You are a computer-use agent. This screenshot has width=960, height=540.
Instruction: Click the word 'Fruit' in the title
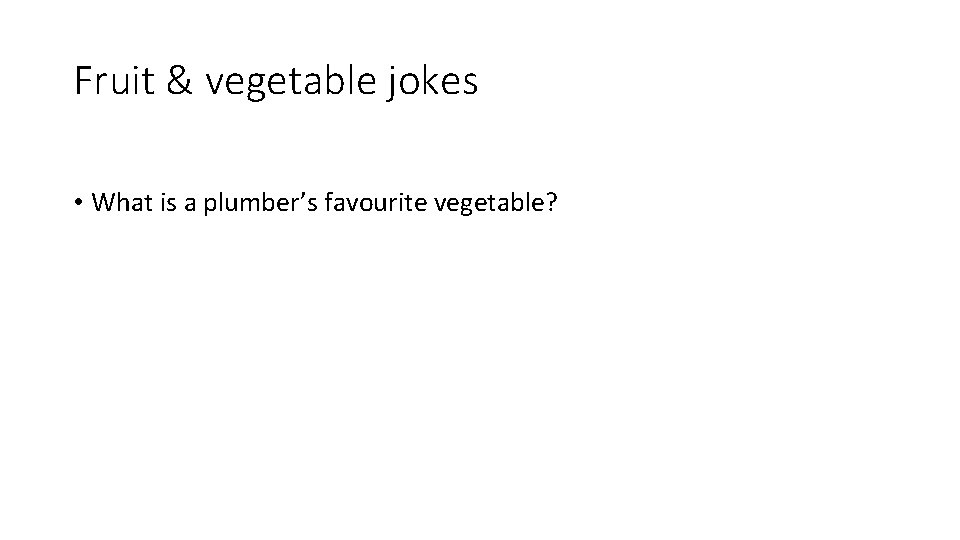[114, 80]
